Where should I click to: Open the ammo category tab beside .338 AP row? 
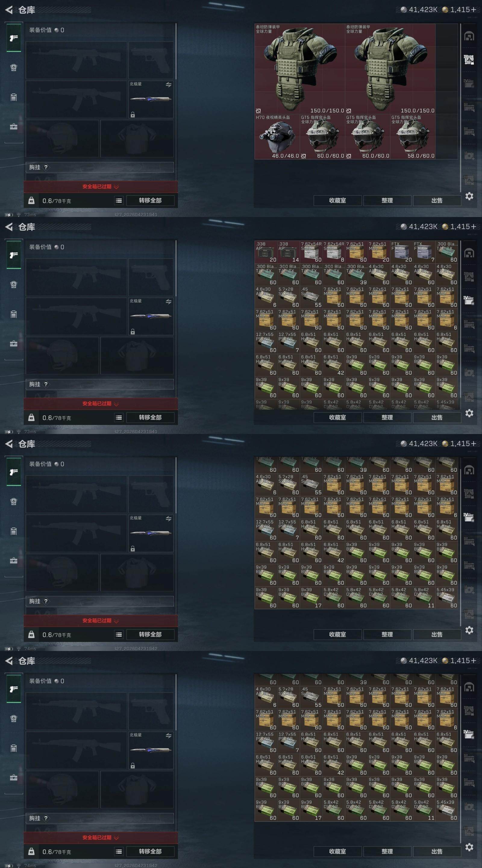click(469, 300)
